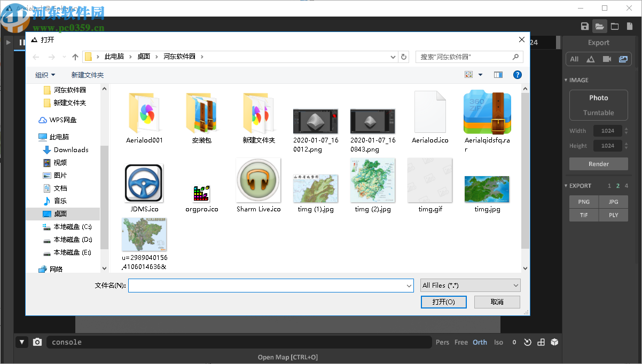Open the All Files type dropdown

[x=470, y=286]
